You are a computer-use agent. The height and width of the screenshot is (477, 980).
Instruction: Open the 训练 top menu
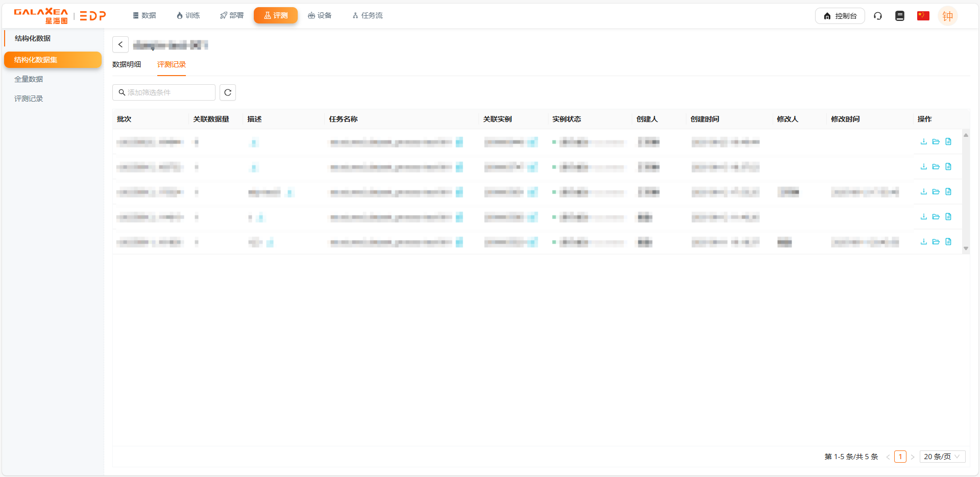point(188,15)
